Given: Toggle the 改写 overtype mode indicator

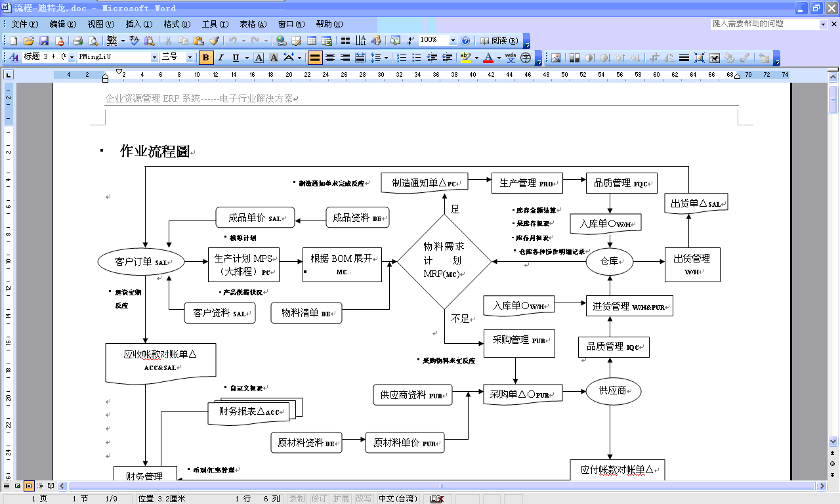Looking at the screenshot, I should click(x=363, y=499).
